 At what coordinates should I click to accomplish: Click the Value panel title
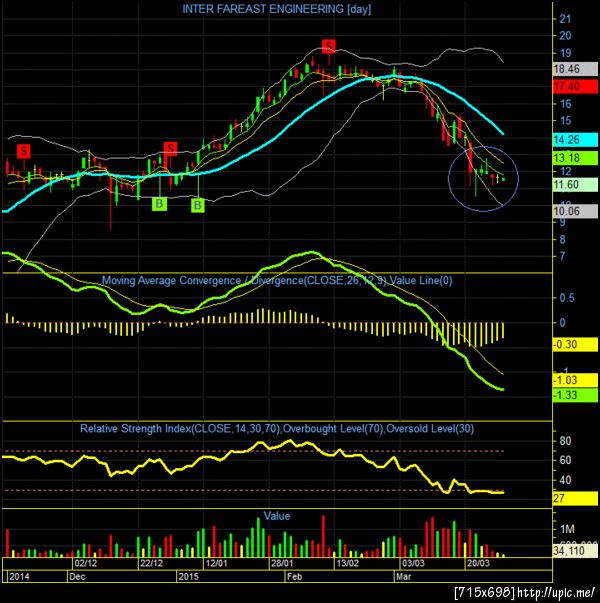tap(277, 516)
